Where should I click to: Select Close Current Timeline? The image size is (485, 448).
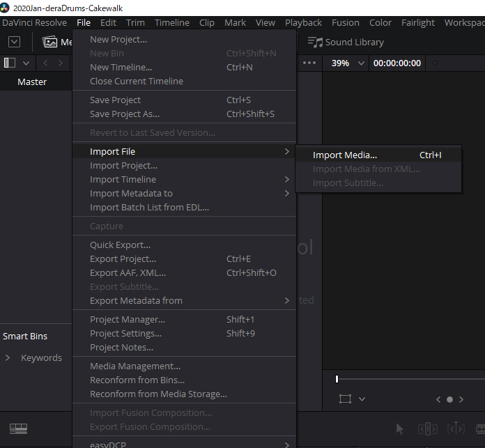tap(185, 81)
